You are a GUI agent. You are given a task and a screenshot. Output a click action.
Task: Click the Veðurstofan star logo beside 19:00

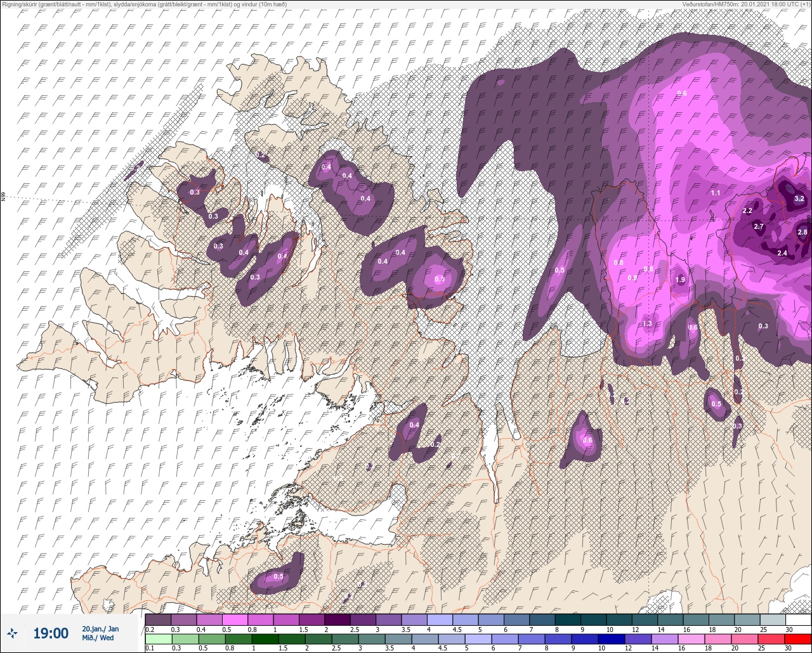click(13, 633)
